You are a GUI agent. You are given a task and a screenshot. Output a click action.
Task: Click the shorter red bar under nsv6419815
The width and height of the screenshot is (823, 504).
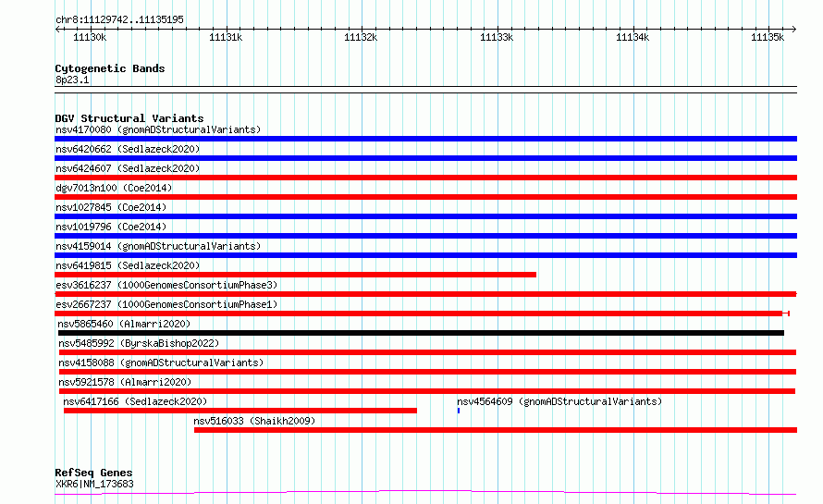[296, 275]
